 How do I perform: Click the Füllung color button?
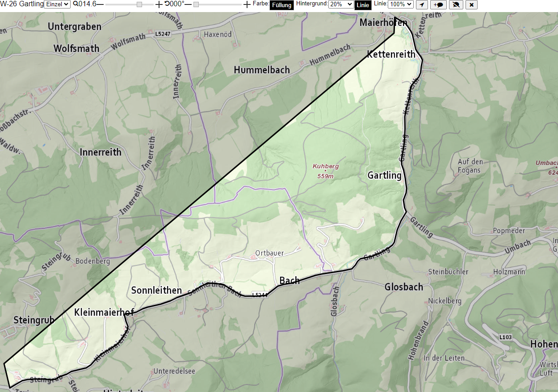(x=281, y=5)
